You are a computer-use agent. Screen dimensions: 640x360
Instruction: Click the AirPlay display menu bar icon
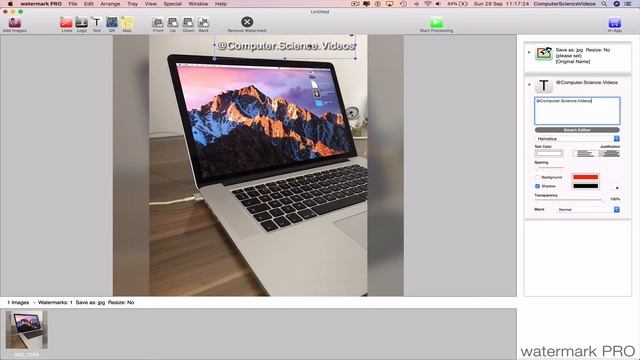pyautogui.click(x=390, y=4)
